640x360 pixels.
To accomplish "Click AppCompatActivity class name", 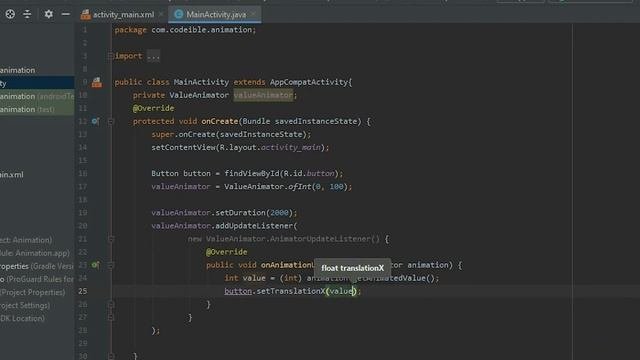I will 308,82.
